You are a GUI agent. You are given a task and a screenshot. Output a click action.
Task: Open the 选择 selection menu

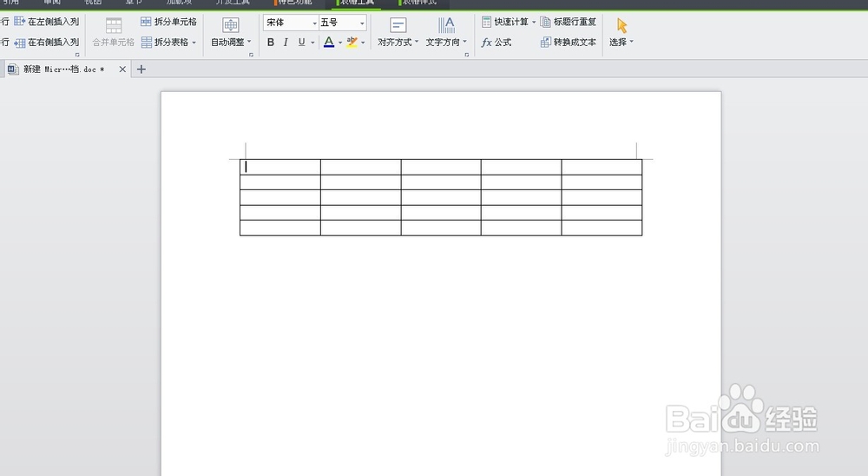[x=621, y=33]
